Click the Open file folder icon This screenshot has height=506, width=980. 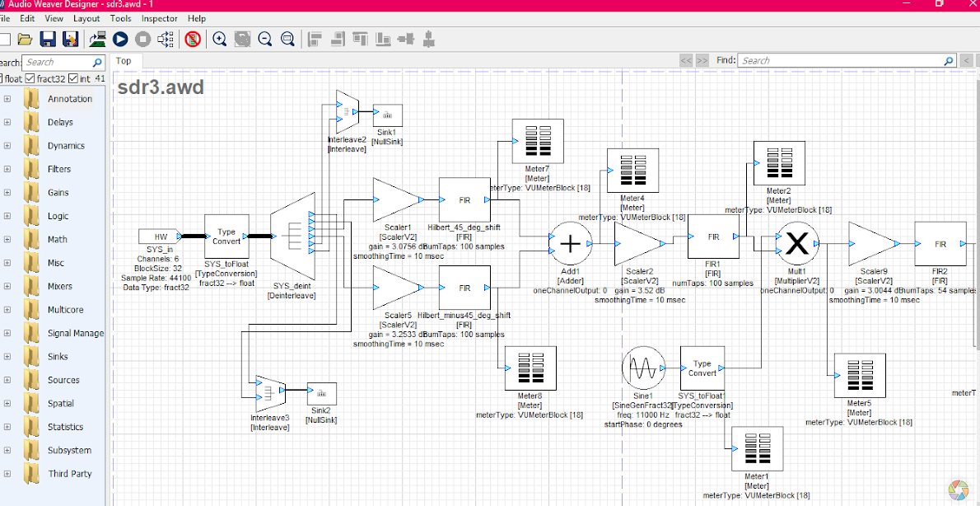pyautogui.click(x=25, y=39)
